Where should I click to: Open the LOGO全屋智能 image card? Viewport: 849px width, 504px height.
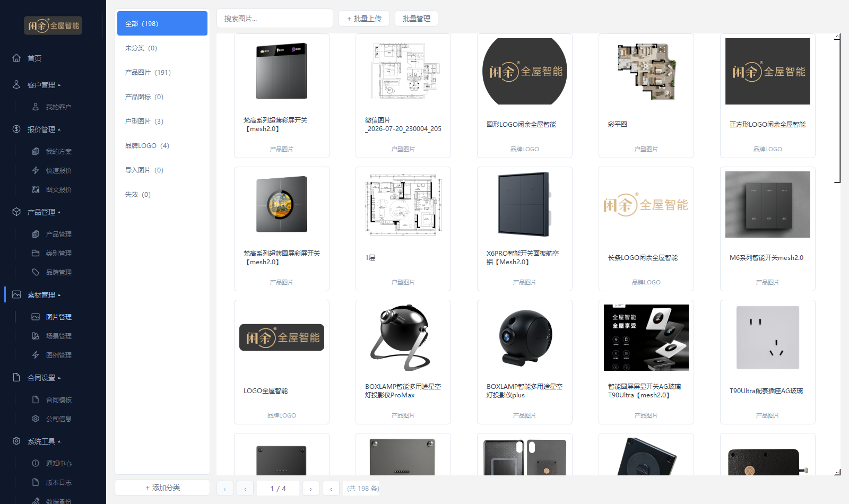click(x=282, y=362)
